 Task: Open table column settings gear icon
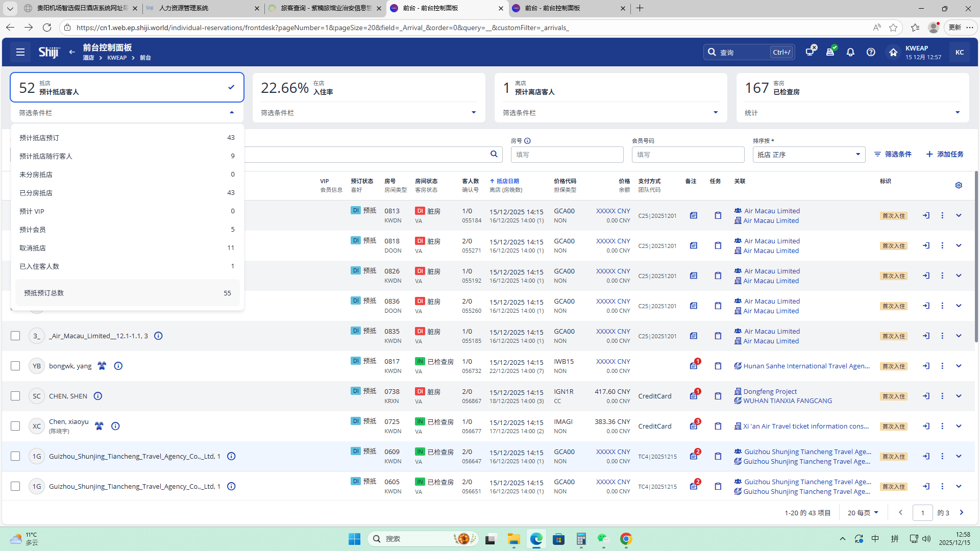tap(959, 185)
